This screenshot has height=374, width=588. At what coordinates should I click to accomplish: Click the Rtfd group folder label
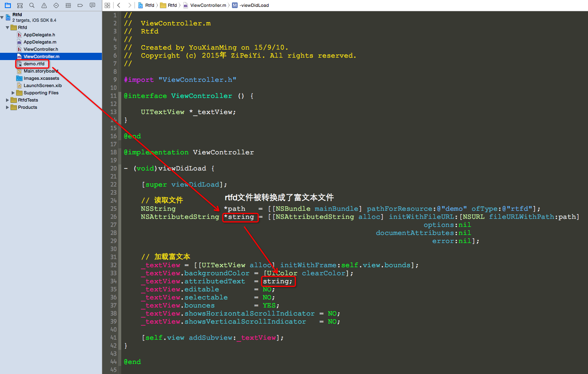23,27
